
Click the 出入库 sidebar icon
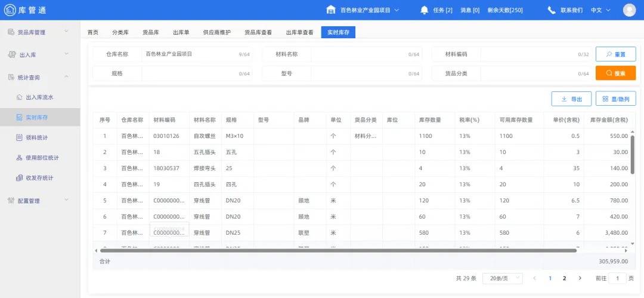click(x=13, y=55)
